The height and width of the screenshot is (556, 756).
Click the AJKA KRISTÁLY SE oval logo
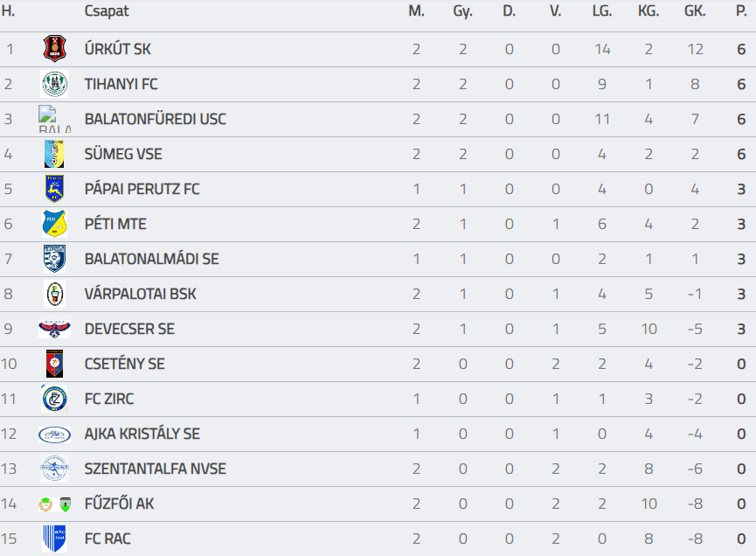tap(54, 434)
